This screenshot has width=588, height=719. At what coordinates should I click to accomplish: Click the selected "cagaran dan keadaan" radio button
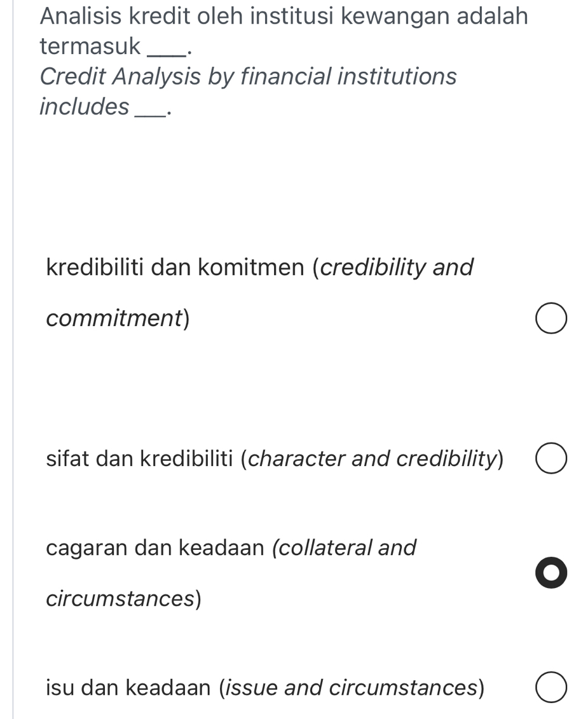pos(550,573)
